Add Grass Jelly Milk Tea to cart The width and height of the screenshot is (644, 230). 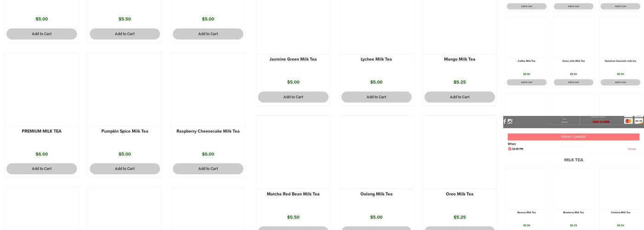pos(574,82)
